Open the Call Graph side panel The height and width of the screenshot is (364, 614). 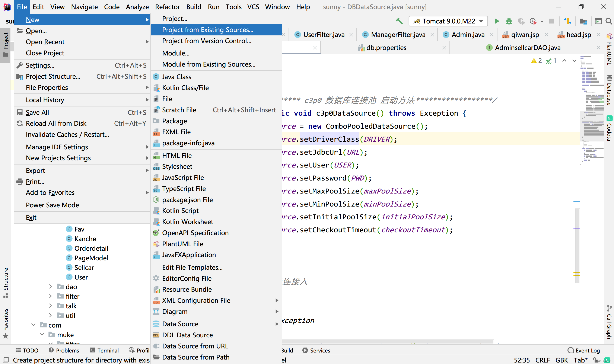(609, 322)
